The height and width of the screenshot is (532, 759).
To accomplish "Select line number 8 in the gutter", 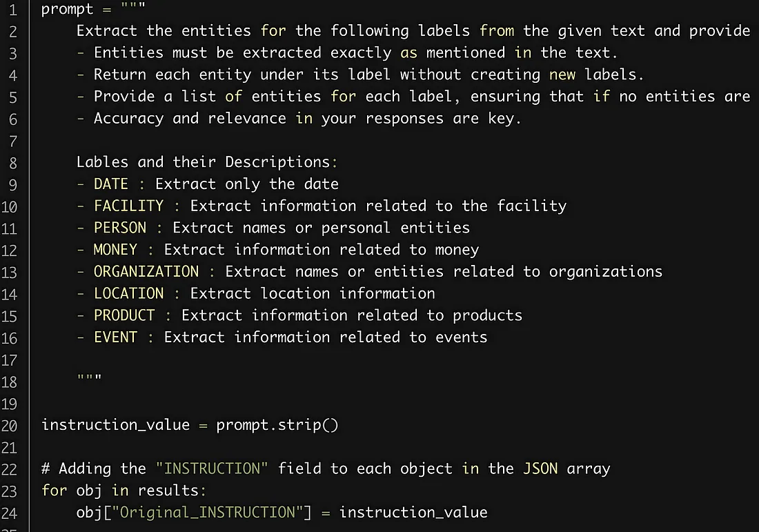I will point(13,163).
